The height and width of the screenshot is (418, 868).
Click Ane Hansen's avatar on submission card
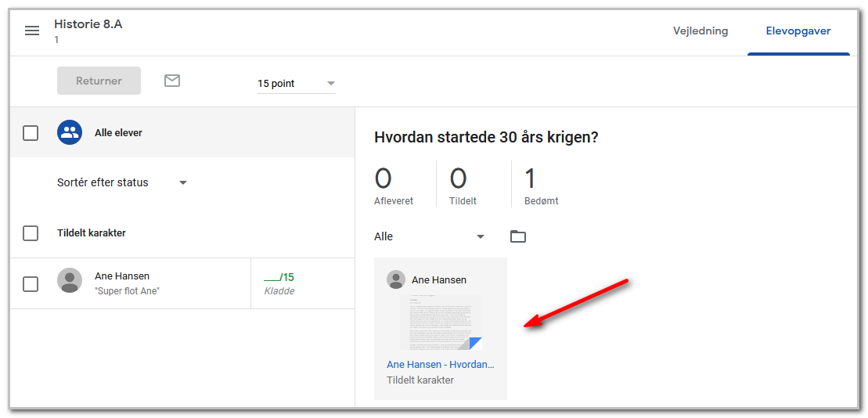pyautogui.click(x=395, y=279)
